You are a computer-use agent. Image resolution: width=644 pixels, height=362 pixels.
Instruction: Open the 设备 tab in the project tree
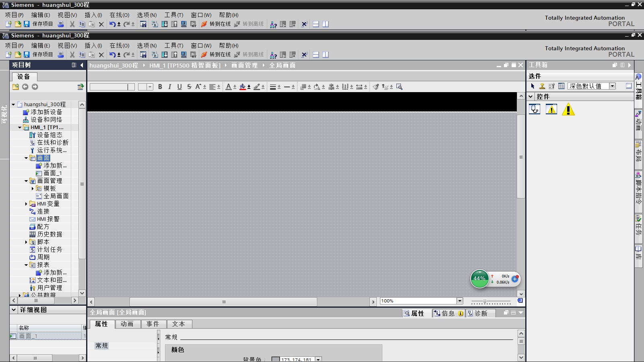[x=24, y=76]
